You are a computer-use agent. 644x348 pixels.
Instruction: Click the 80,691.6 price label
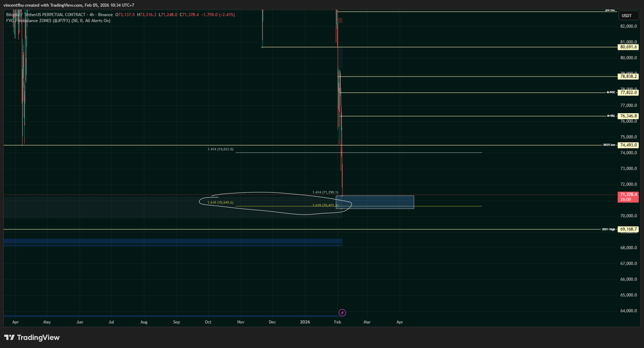[628, 47]
